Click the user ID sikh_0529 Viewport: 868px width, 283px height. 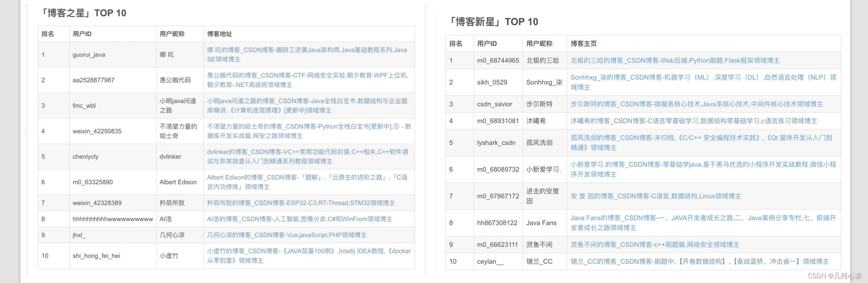click(x=492, y=82)
